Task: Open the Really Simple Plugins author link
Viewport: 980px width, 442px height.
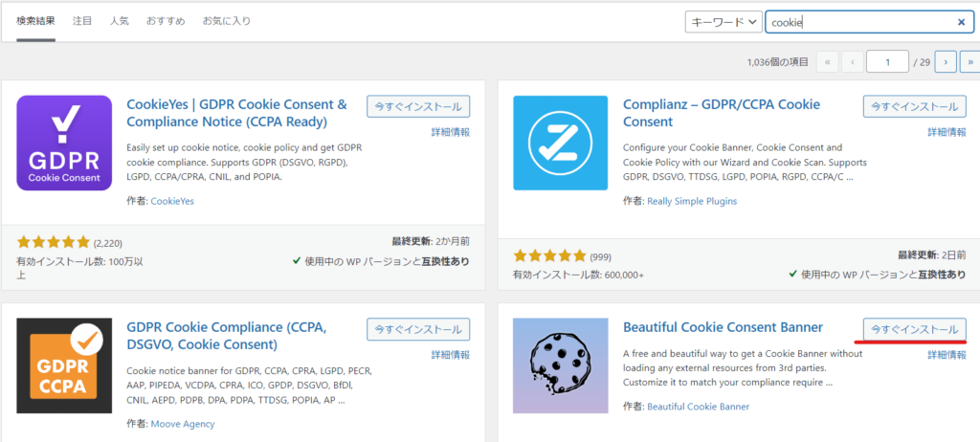Action: pyautogui.click(x=692, y=201)
